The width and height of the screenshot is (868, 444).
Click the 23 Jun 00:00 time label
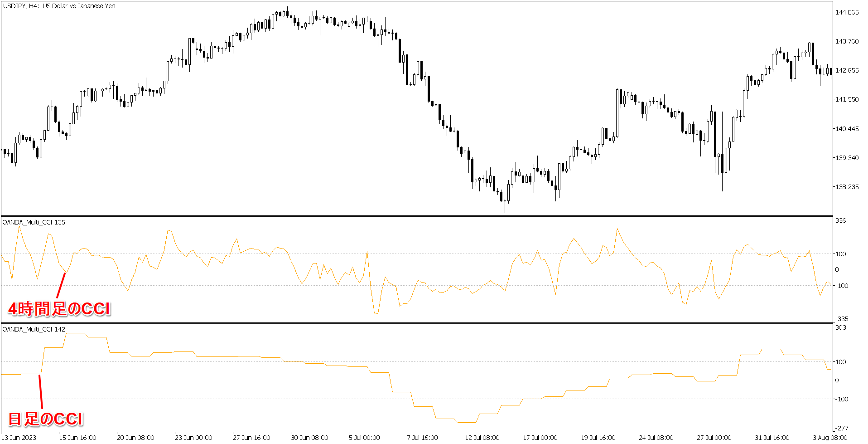[x=193, y=438]
